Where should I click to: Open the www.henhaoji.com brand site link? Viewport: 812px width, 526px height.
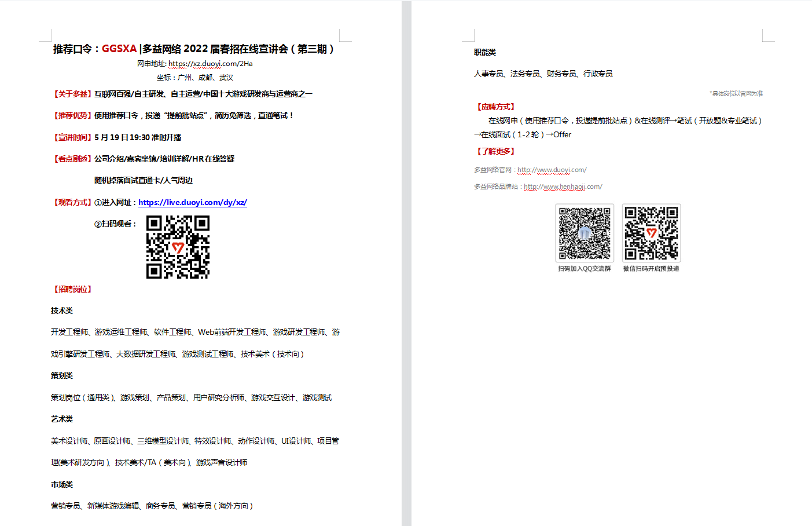563,187
